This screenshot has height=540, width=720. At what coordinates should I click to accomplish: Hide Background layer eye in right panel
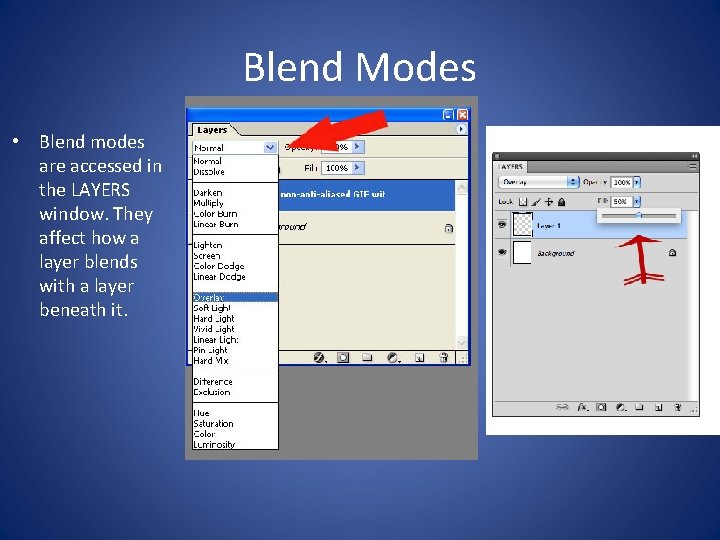point(502,252)
